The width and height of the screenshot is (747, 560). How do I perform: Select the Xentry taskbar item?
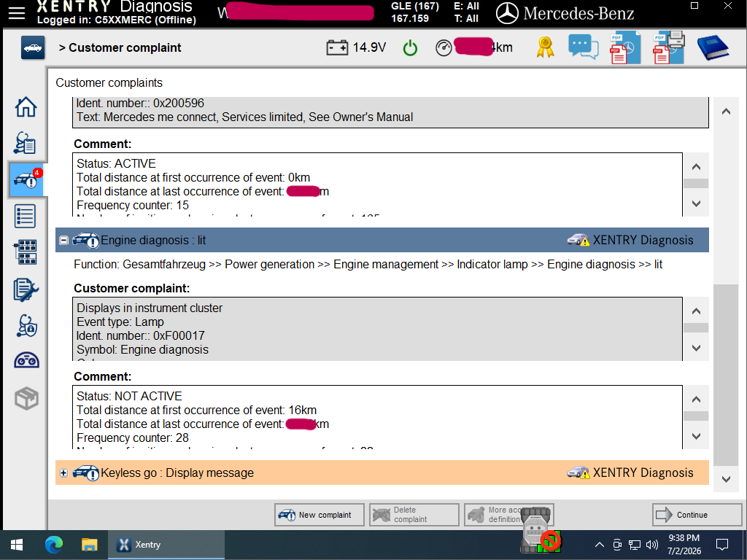click(x=166, y=544)
